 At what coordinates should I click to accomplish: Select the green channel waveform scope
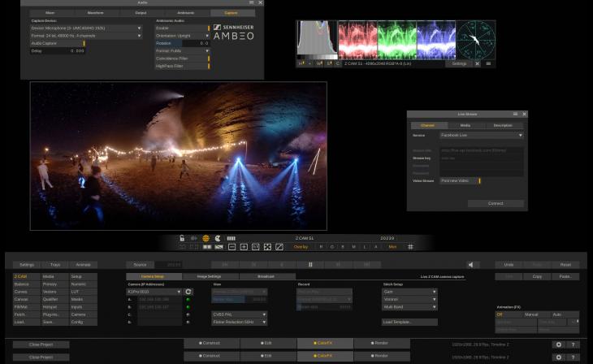[396, 40]
